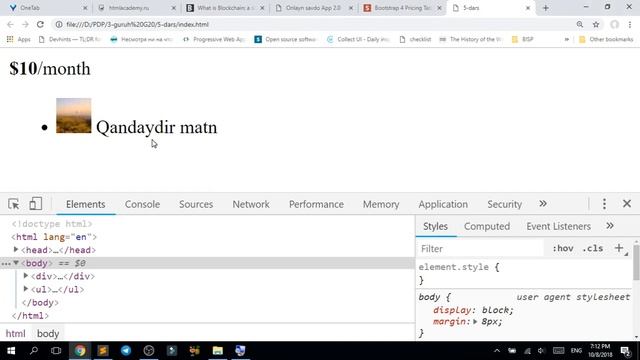This screenshot has height=360, width=640.
Task: Toggle the :hov element state button
Action: (x=563, y=248)
